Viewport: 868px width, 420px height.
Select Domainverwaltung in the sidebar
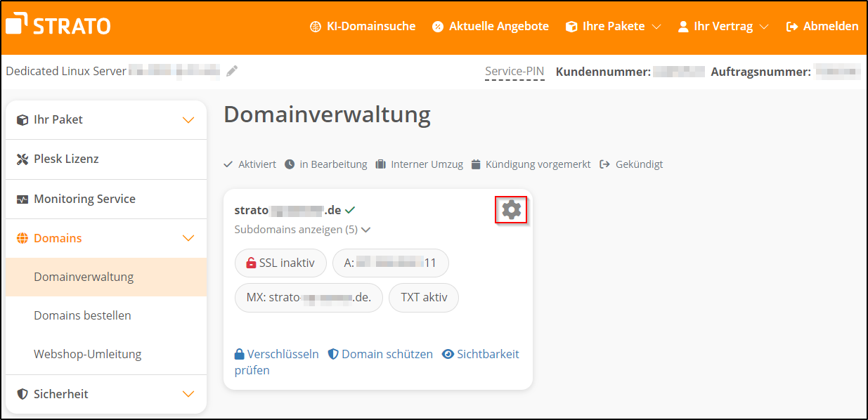105,277
